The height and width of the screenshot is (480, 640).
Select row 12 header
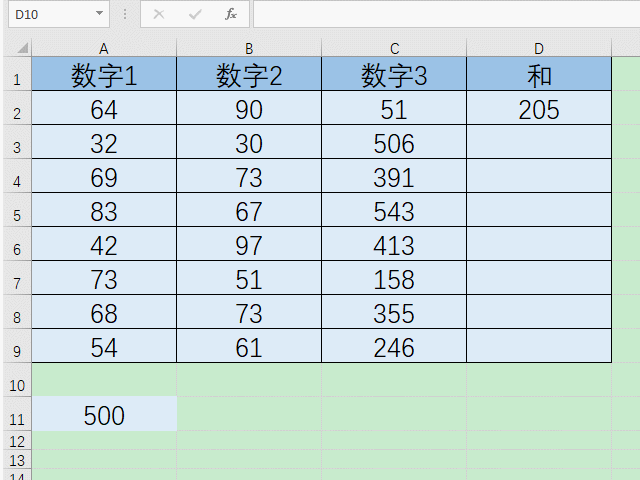17,440
